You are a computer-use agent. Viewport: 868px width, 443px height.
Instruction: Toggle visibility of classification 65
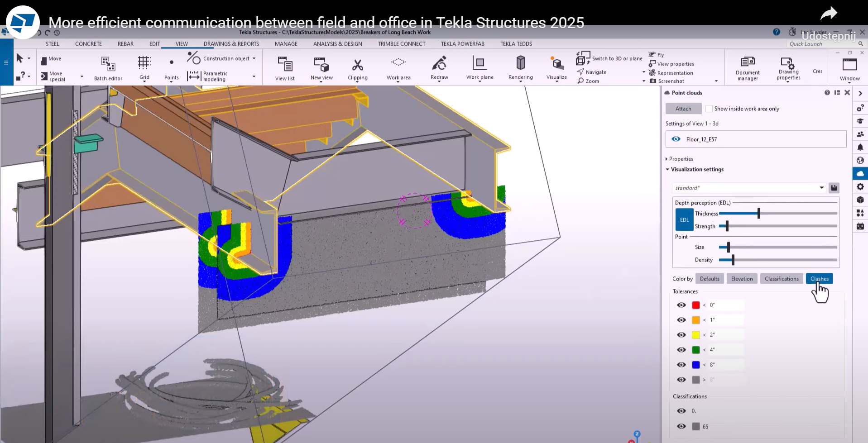(681, 426)
